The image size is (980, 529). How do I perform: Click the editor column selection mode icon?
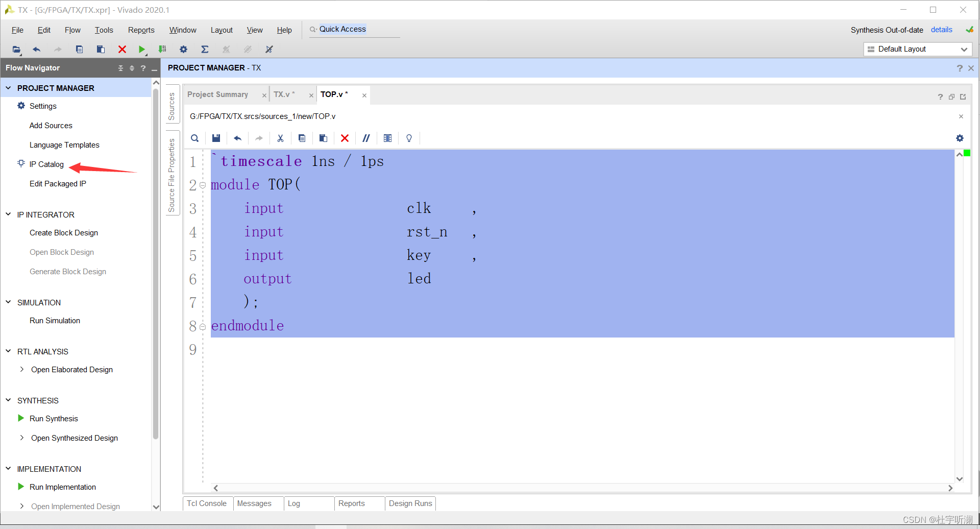pyautogui.click(x=387, y=138)
